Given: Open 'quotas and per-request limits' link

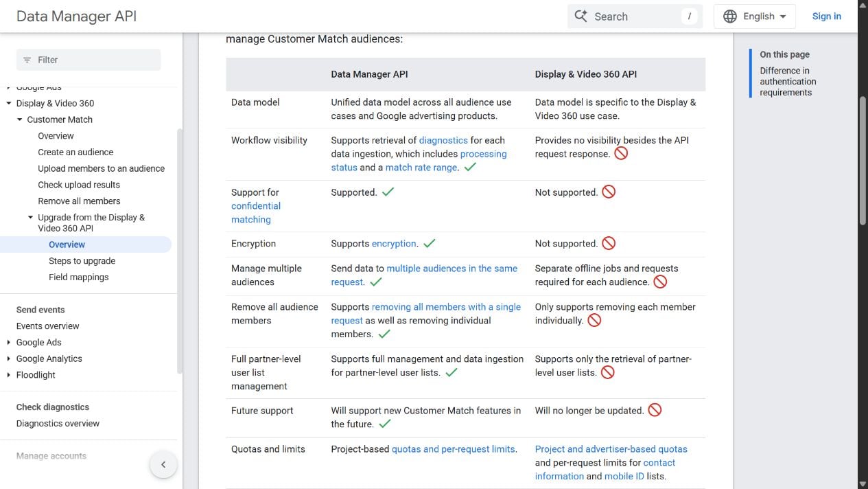Looking at the screenshot, I should (x=453, y=449).
